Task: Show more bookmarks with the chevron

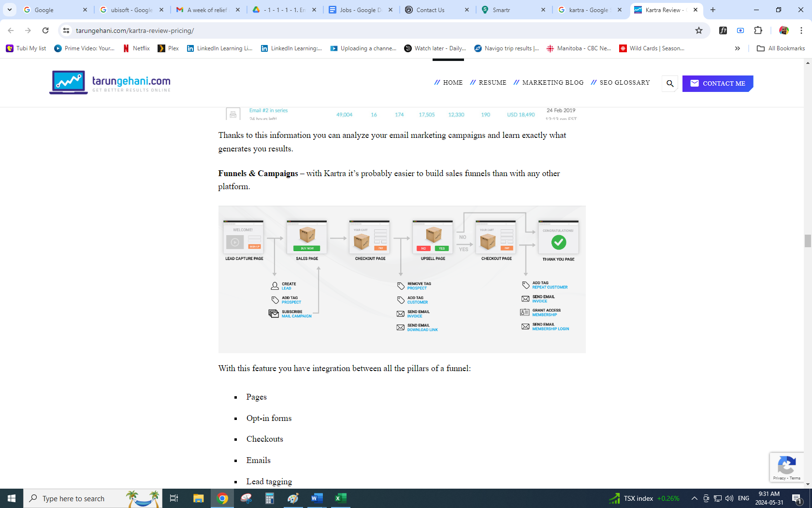Action: pos(737,48)
